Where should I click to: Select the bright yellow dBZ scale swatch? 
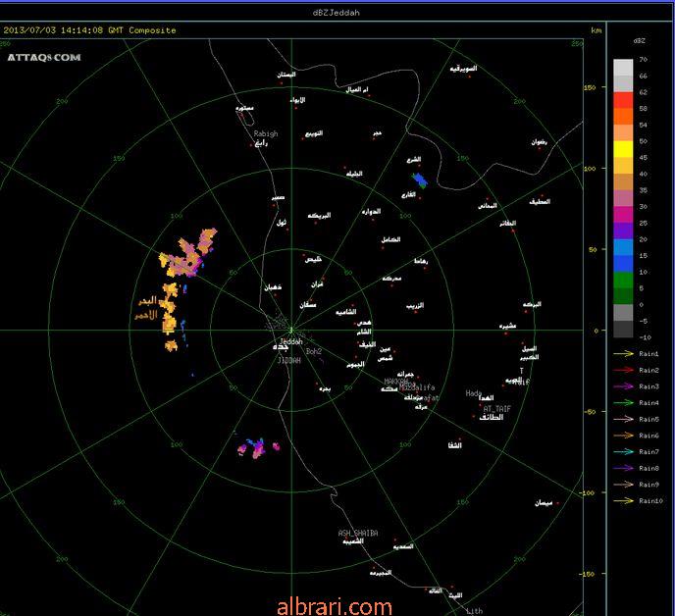coord(623,149)
